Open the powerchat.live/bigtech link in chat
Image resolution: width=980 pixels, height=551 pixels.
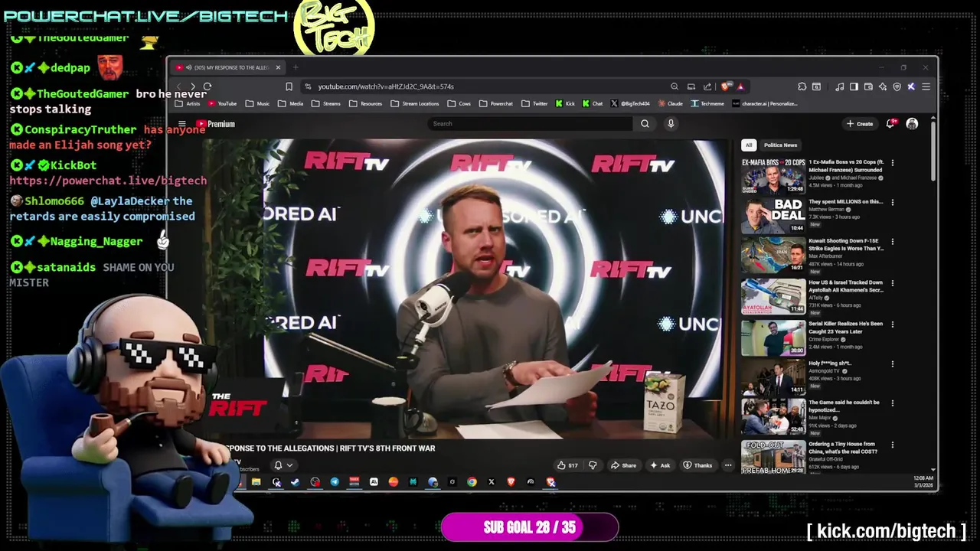pyautogui.click(x=108, y=181)
